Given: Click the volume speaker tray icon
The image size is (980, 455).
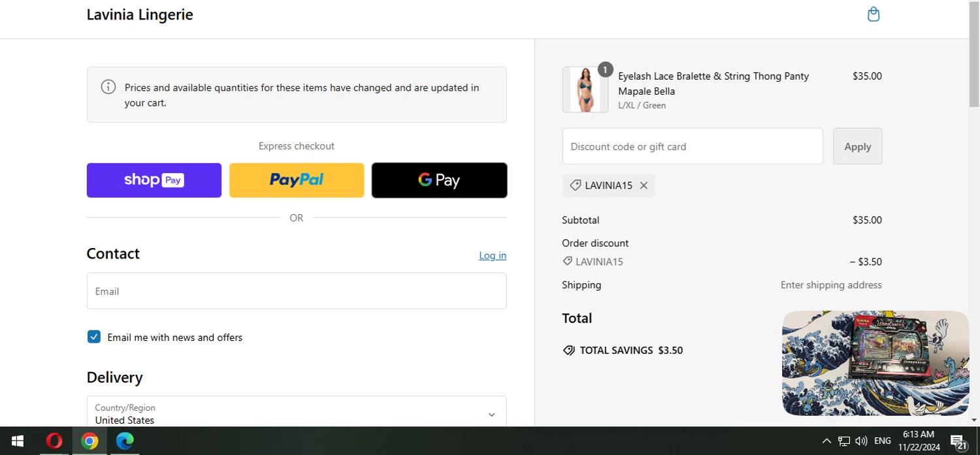Looking at the screenshot, I should click(861, 441).
